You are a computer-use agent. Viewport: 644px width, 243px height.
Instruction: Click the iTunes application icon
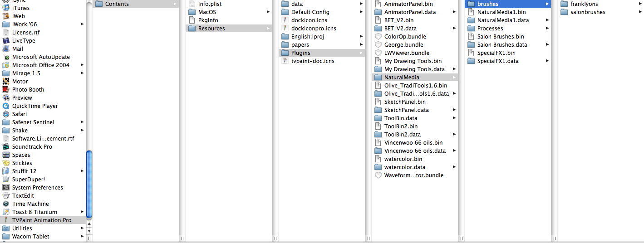point(6,8)
